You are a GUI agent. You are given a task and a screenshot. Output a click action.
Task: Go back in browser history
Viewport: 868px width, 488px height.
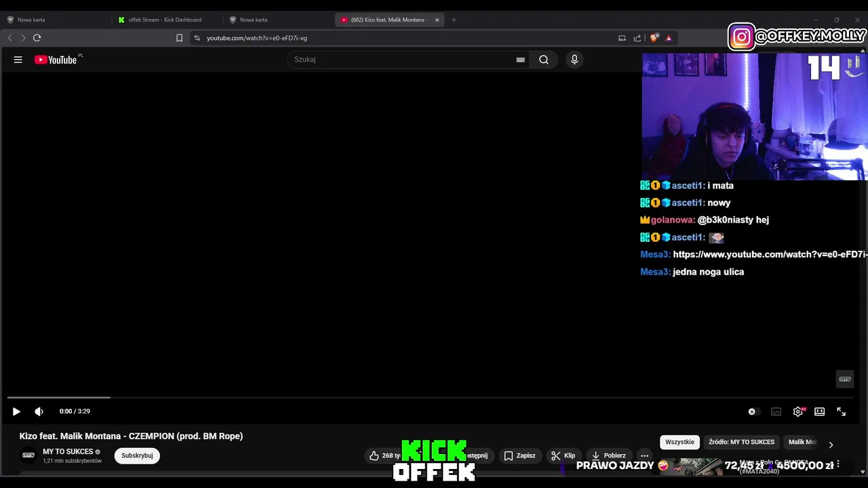tap(9, 38)
